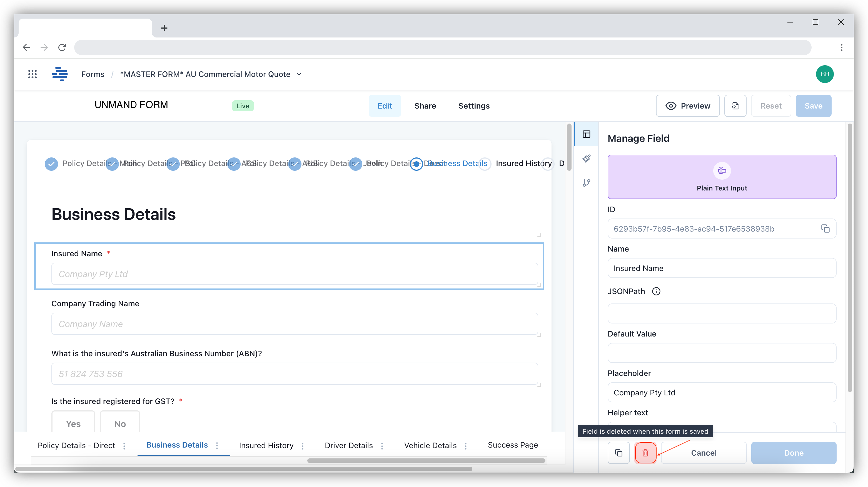This screenshot has width=868, height=487.
Task: Select No for GST registration
Action: [120, 423]
